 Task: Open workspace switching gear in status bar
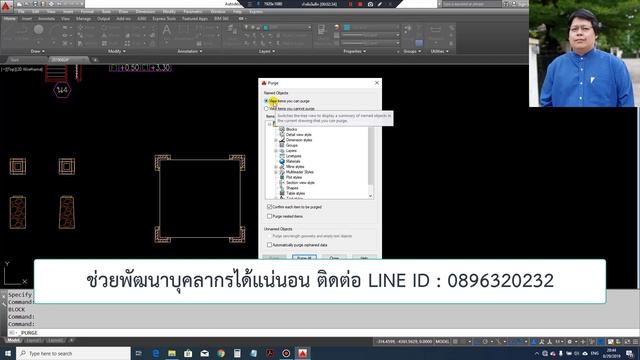point(570,342)
